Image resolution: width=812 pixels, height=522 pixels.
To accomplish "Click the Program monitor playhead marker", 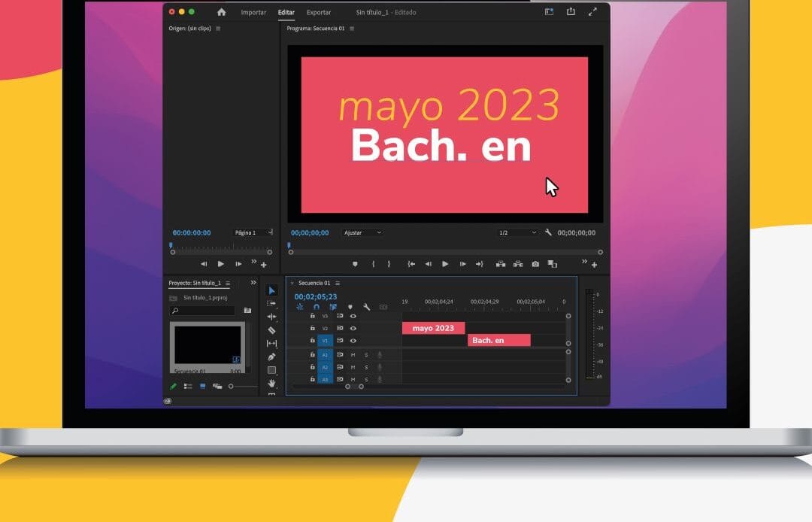I will tap(289, 245).
